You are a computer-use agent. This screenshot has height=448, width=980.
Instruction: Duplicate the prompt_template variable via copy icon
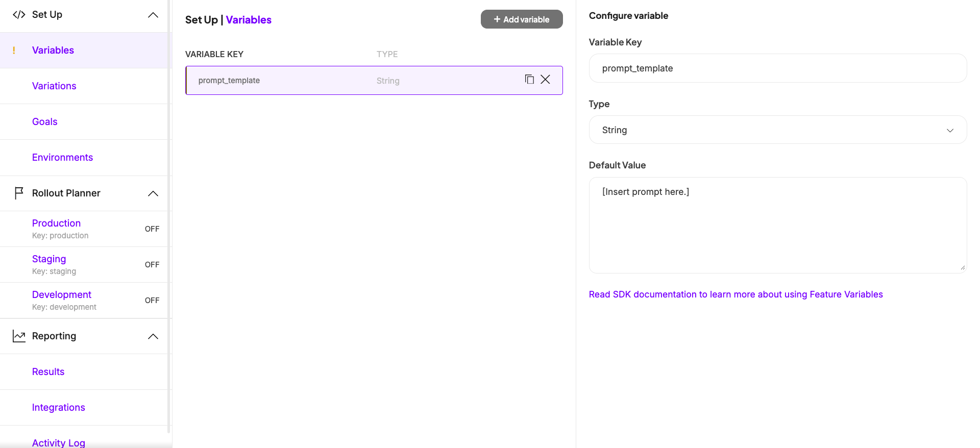(x=529, y=79)
